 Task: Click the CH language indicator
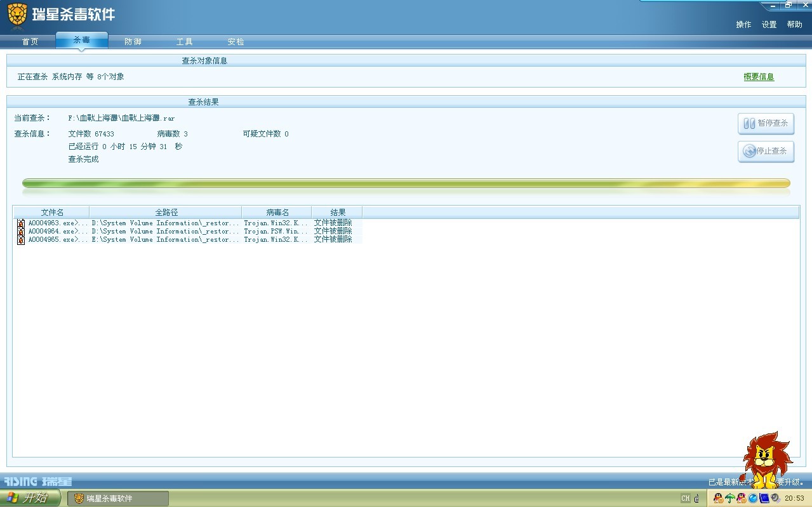click(x=686, y=498)
